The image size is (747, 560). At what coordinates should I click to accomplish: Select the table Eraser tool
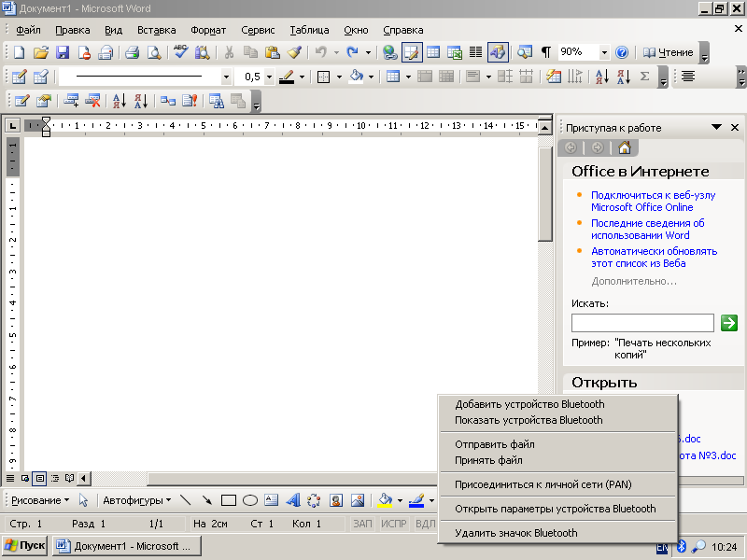pos(41,77)
